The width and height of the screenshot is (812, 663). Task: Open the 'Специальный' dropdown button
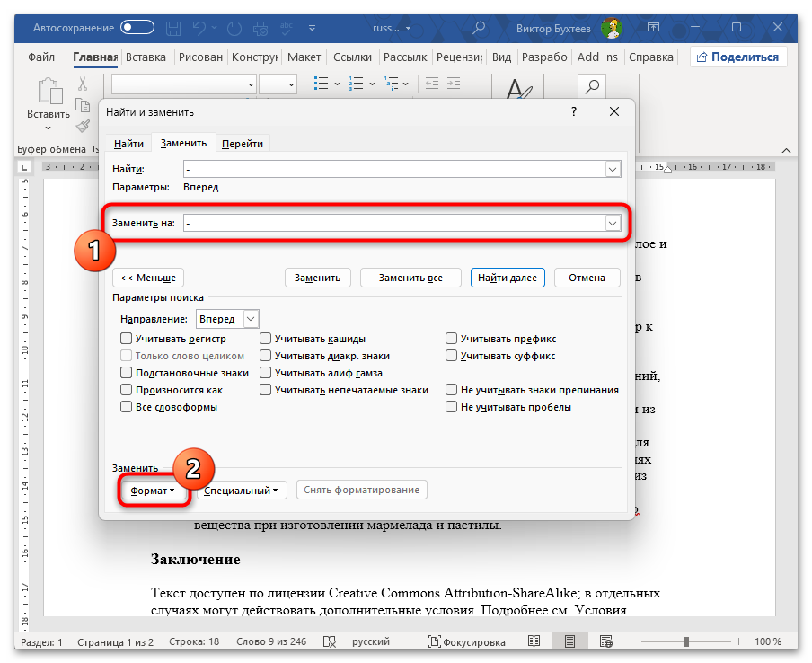(242, 491)
